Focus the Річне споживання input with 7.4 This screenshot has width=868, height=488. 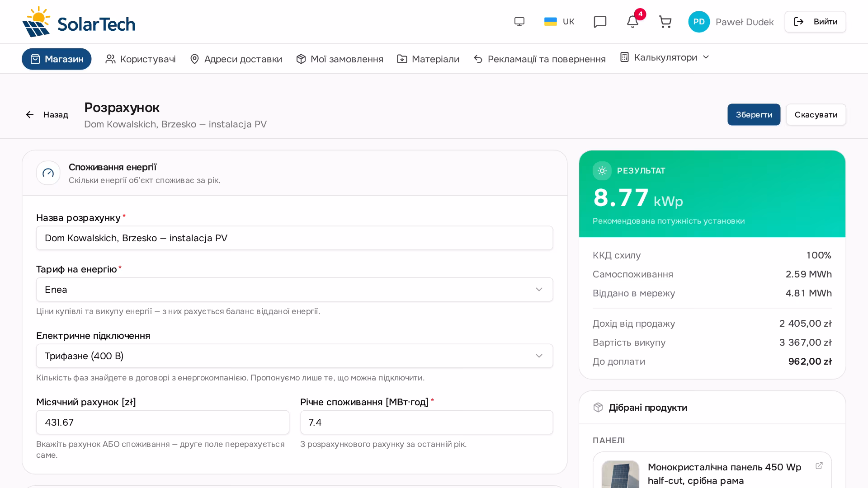click(426, 422)
